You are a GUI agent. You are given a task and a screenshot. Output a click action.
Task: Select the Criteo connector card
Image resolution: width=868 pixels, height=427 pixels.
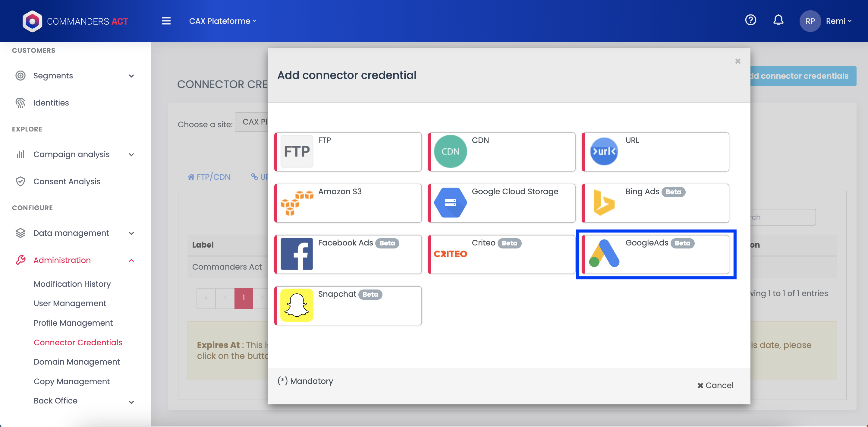coord(502,255)
